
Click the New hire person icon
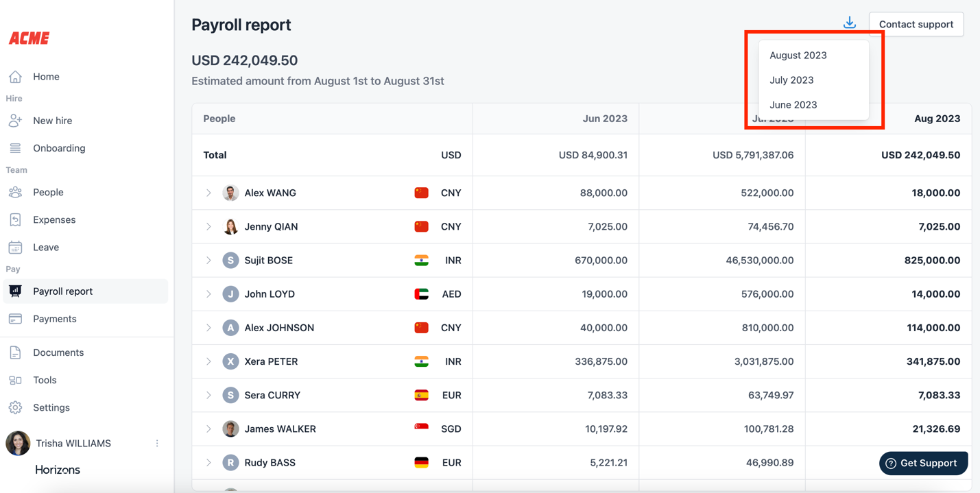point(15,121)
